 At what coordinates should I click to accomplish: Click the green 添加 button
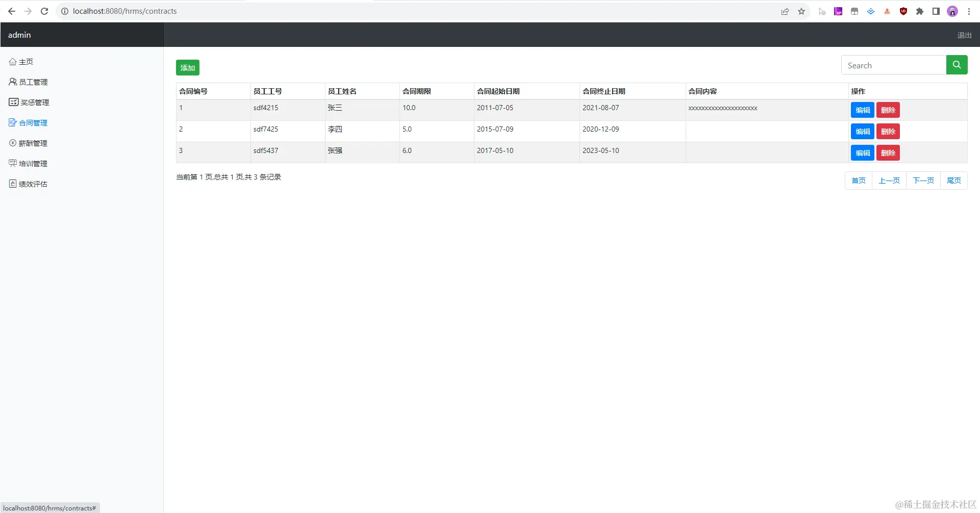click(x=188, y=68)
